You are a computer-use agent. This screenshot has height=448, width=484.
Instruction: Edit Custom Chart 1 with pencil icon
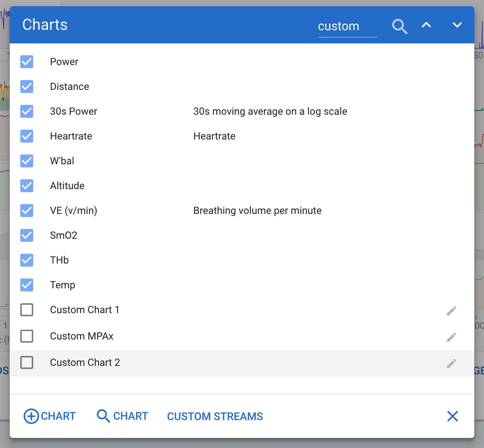[x=451, y=311]
